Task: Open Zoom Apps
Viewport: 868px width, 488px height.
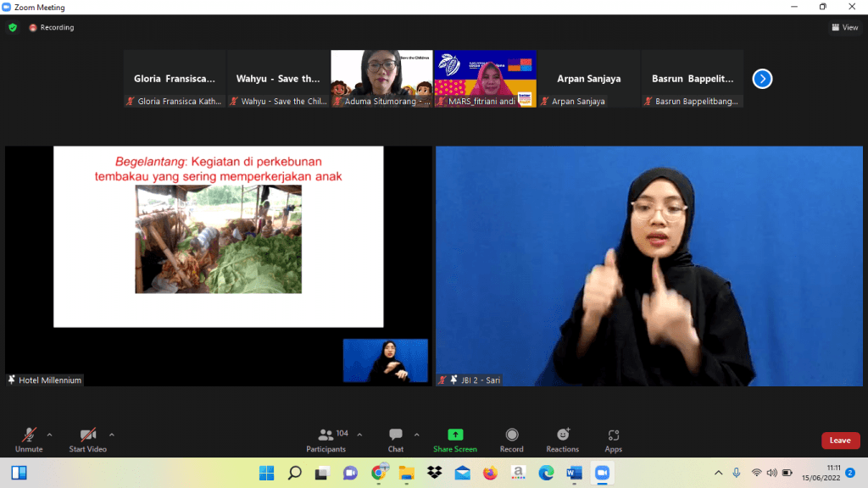Action: click(x=614, y=440)
